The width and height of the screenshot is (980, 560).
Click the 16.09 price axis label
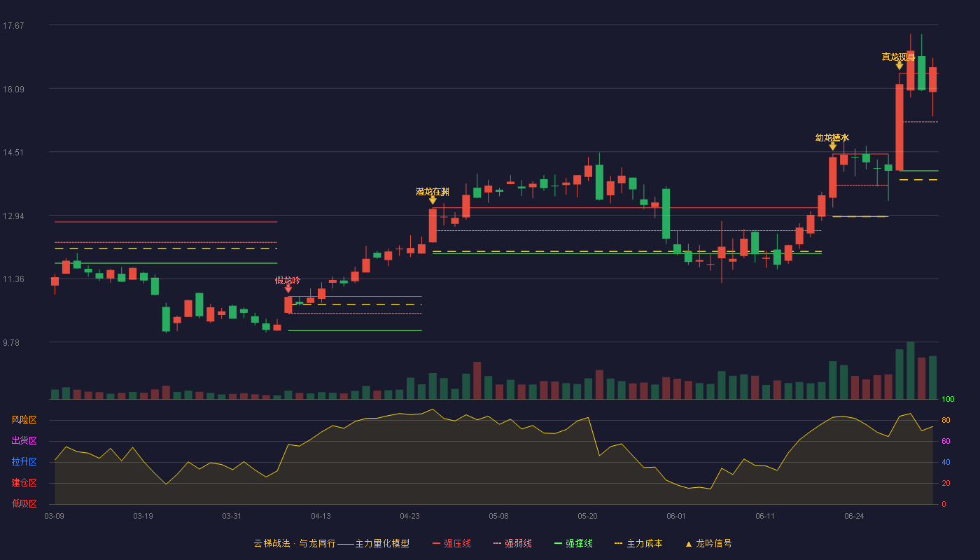point(13,89)
